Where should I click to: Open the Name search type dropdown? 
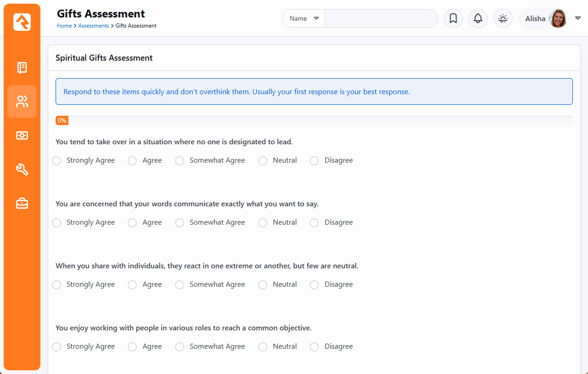tap(304, 18)
